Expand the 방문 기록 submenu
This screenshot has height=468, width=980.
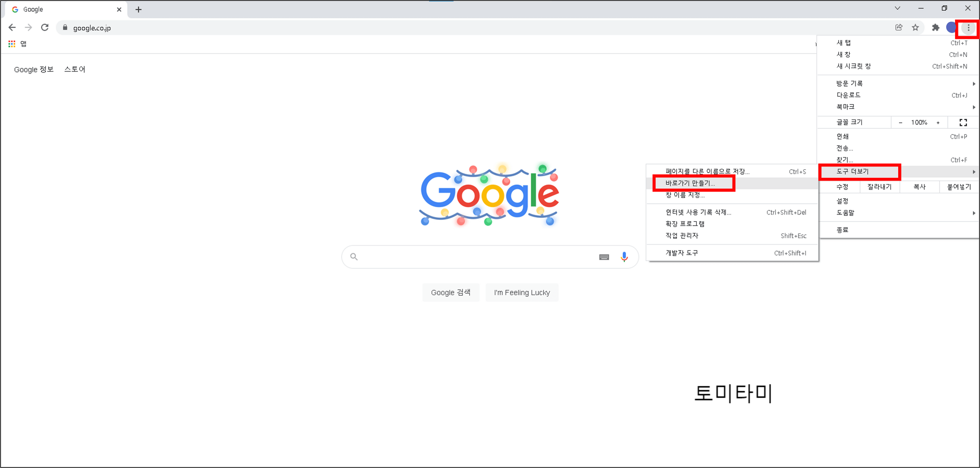coord(899,84)
